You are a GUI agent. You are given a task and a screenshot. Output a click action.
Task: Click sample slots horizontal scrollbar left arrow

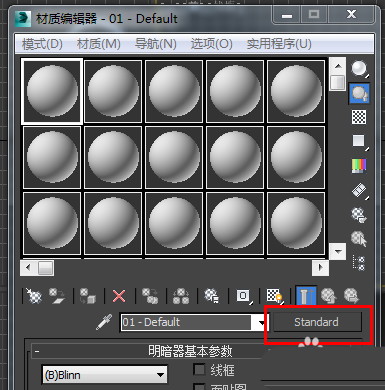click(29, 268)
